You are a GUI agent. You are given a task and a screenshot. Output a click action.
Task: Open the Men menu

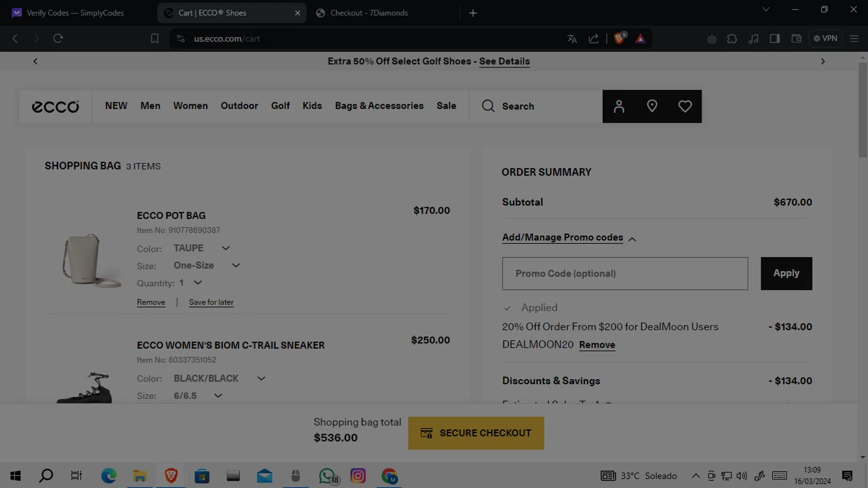pyautogui.click(x=150, y=106)
